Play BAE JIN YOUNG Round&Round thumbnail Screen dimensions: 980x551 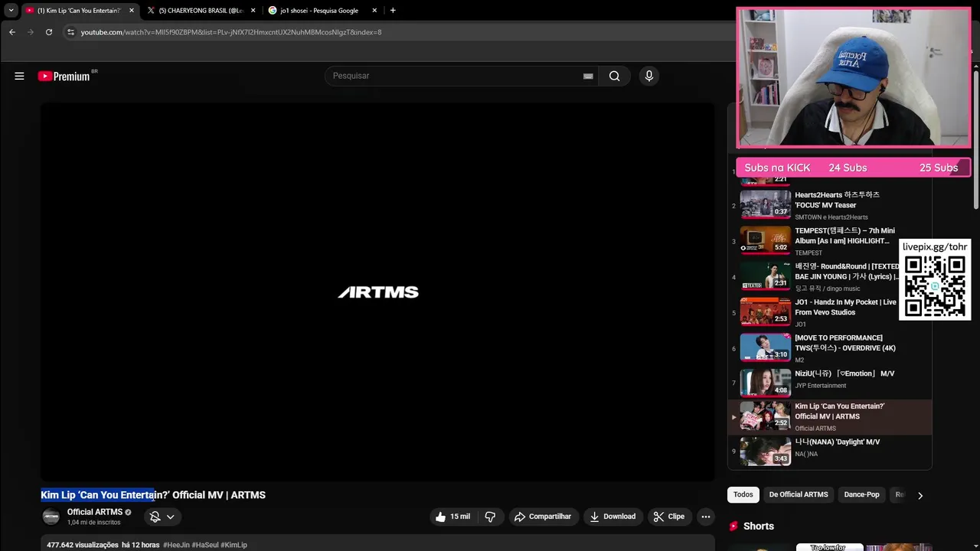tap(766, 275)
